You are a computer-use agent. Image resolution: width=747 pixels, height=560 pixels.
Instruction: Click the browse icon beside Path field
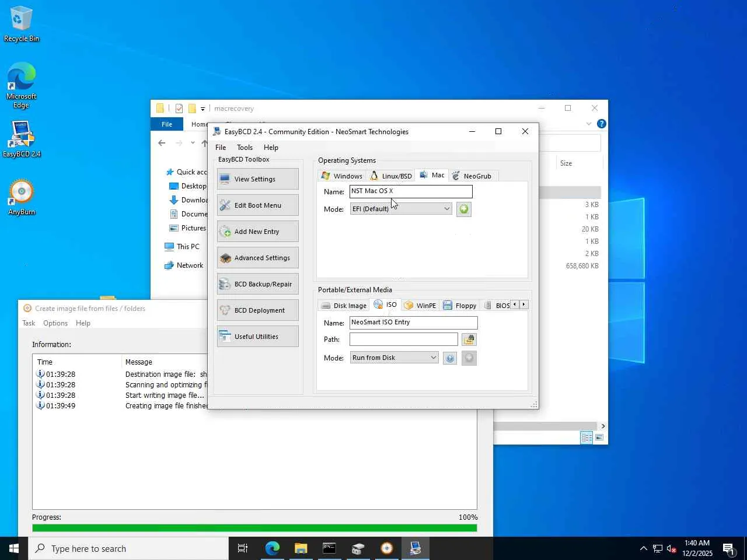click(x=469, y=339)
